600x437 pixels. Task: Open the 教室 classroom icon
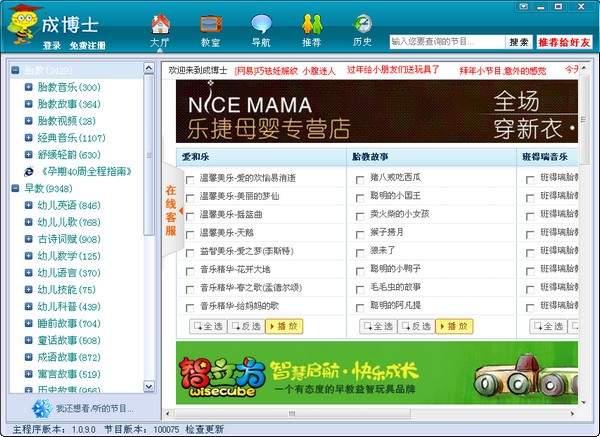coord(211,24)
